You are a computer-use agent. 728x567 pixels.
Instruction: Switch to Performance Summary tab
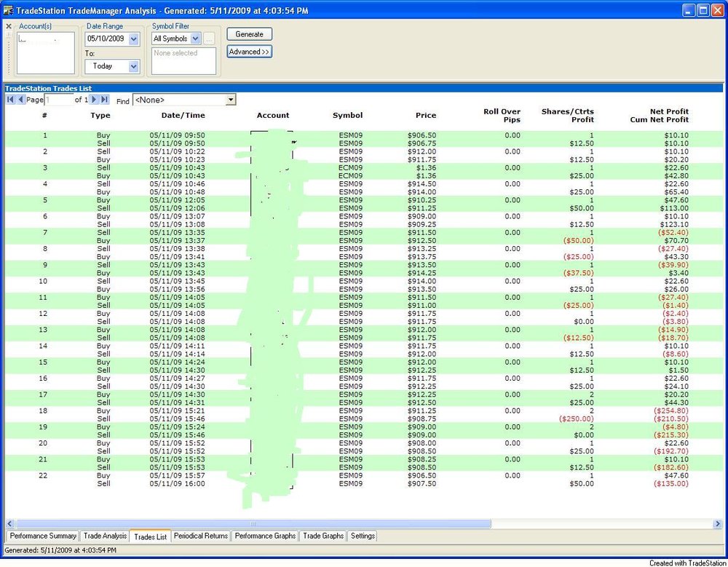click(x=43, y=536)
